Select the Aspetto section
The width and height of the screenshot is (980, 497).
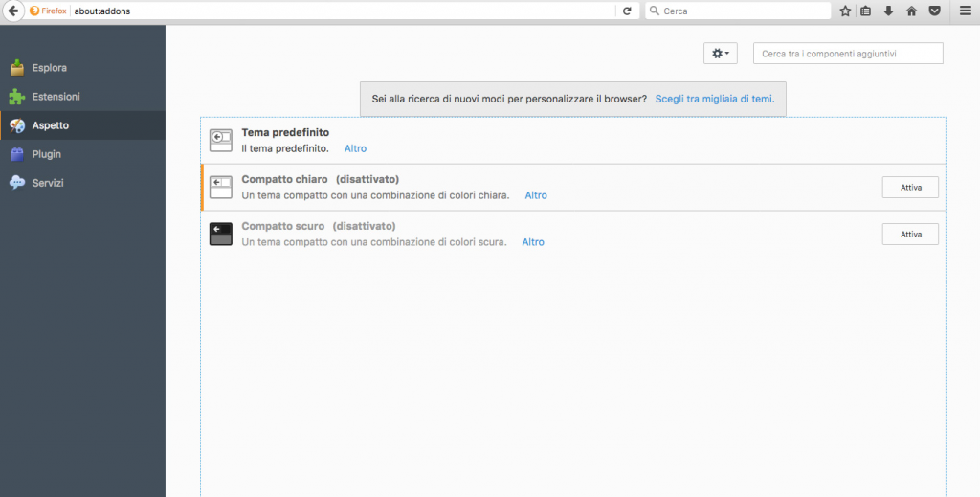pyautogui.click(x=82, y=125)
